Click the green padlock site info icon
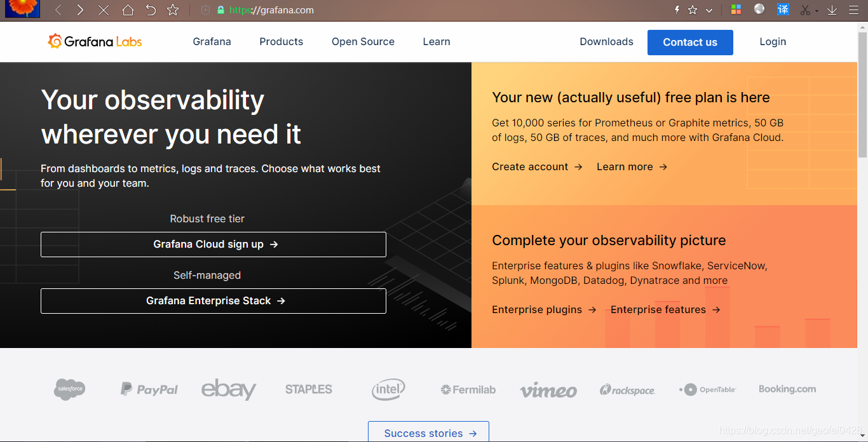This screenshot has height=442, width=868. [220, 10]
